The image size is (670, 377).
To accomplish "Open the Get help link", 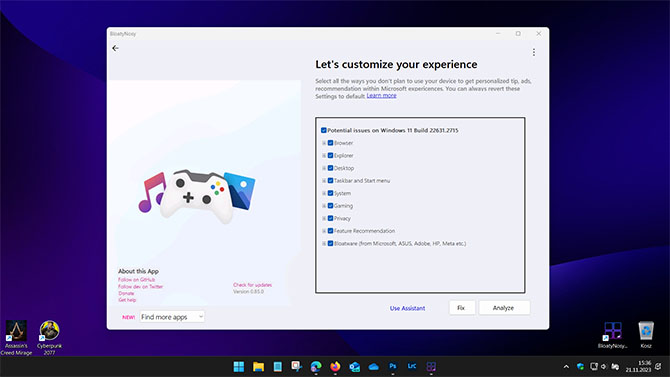I will tap(127, 300).
